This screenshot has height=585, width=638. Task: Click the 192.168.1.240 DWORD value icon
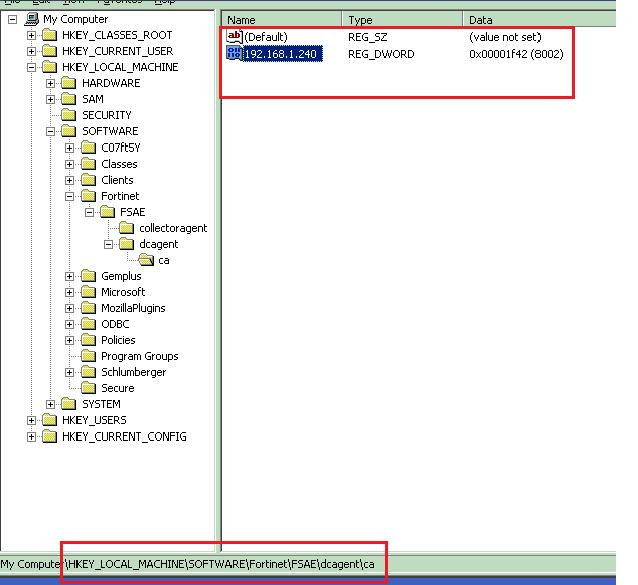[234, 54]
